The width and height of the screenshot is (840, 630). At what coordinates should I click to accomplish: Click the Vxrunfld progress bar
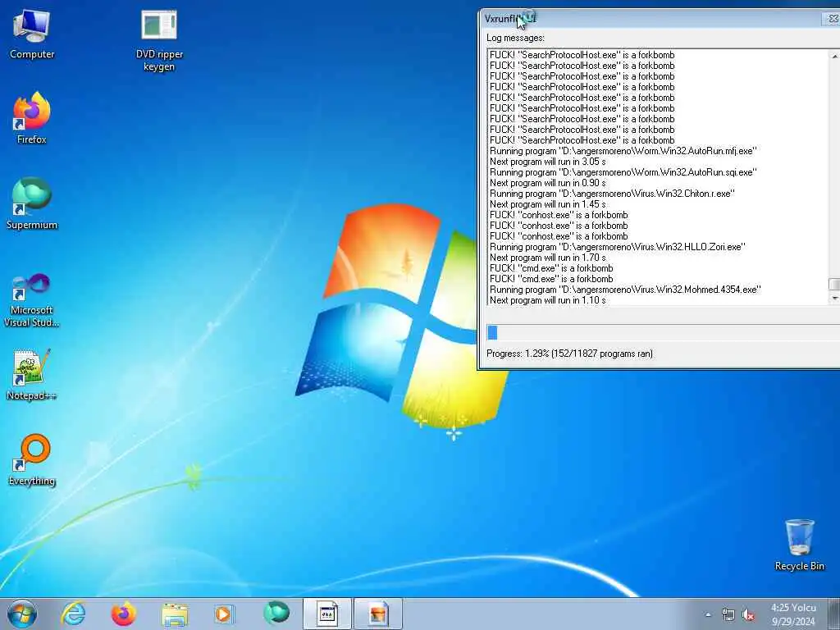tap(663, 333)
